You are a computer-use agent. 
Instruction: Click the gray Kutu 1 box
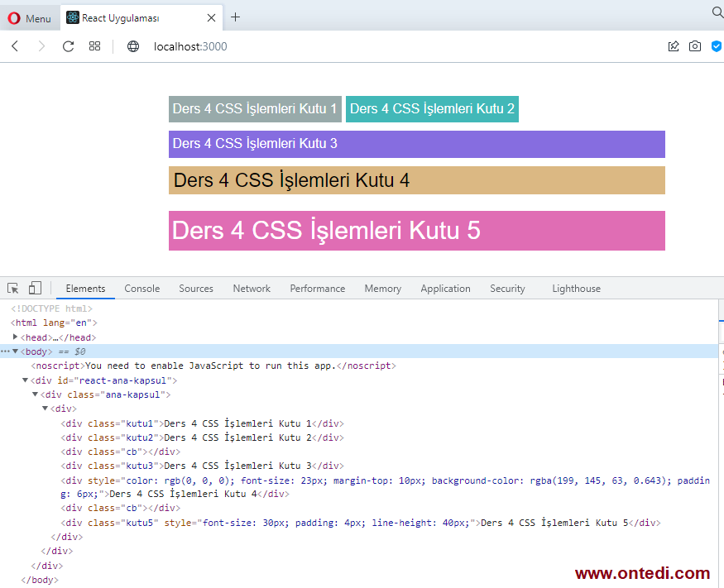coord(255,109)
